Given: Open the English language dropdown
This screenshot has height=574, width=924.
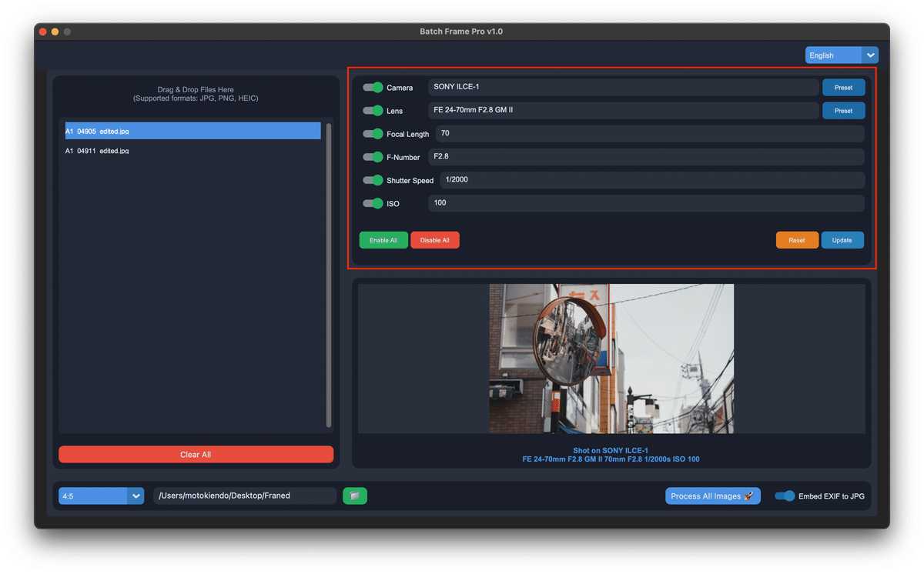Looking at the screenshot, I should [841, 55].
